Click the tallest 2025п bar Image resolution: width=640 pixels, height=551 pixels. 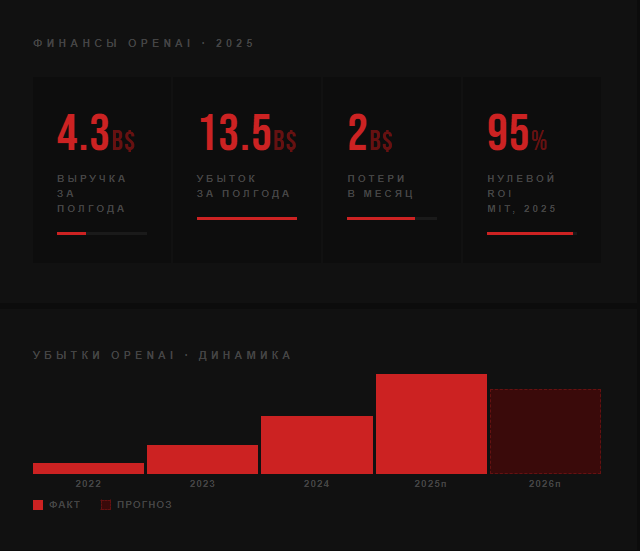click(431, 424)
